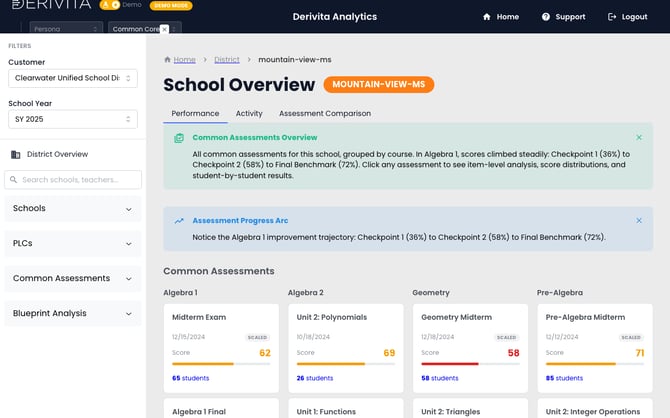Viewport: 670px width, 418px height.
Task: Click the 58 students link
Action: point(440,378)
